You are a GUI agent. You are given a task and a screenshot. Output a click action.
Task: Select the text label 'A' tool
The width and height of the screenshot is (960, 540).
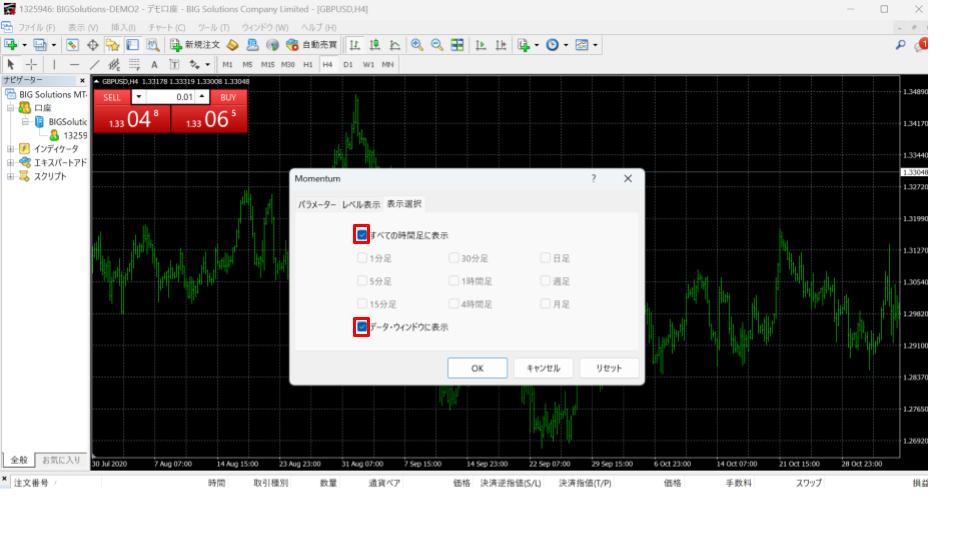point(156,65)
